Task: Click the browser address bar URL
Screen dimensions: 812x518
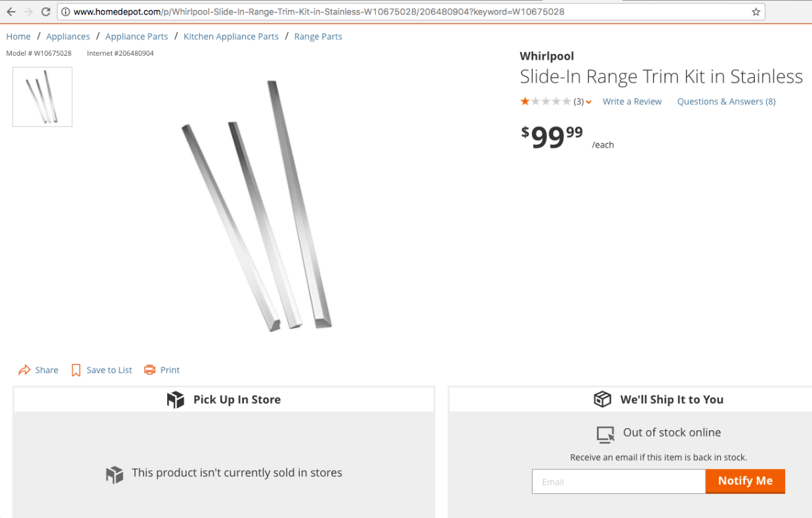Action: [319, 12]
